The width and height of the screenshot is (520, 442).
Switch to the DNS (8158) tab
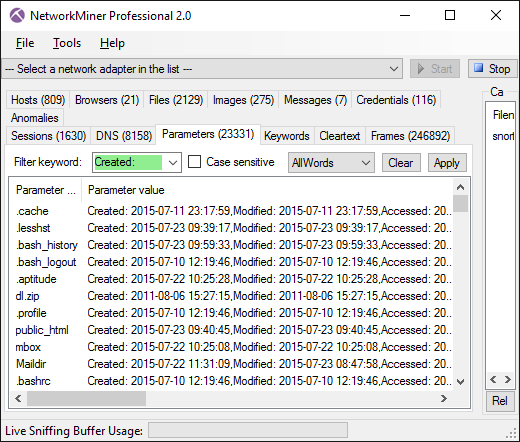click(x=124, y=136)
